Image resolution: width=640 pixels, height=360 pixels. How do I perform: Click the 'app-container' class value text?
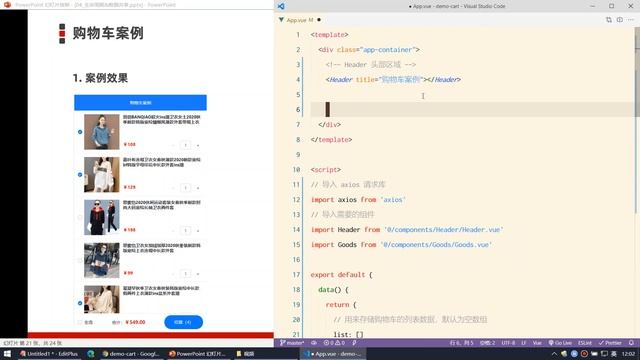point(388,50)
